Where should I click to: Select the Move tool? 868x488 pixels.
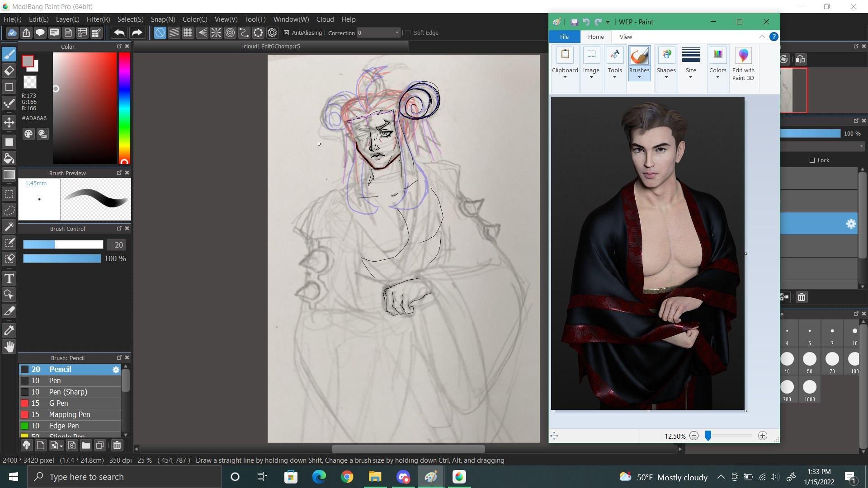coord(9,122)
